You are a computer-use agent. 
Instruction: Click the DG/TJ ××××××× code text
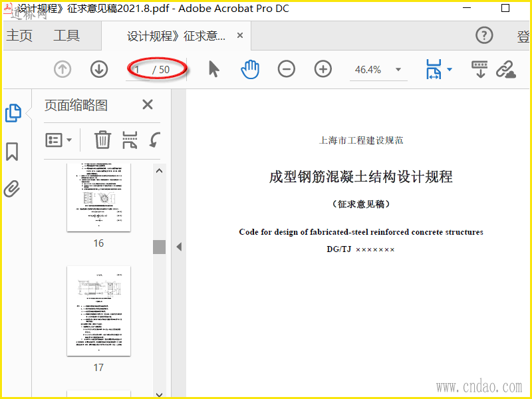coord(360,249)
